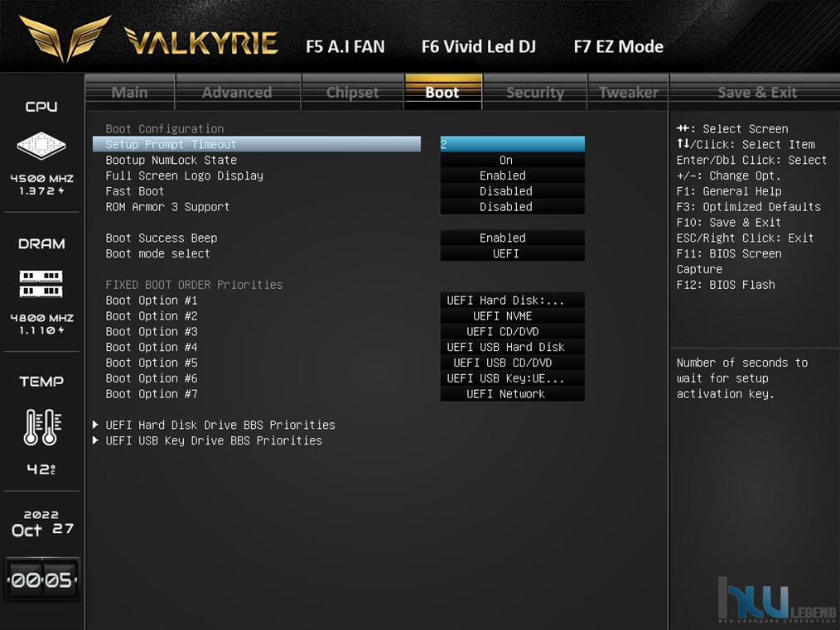Image resolution: width=840 pixels, height=630 pixels.
Task: Select the Boot Option #6 label
Action: click(x=152, y=378)
